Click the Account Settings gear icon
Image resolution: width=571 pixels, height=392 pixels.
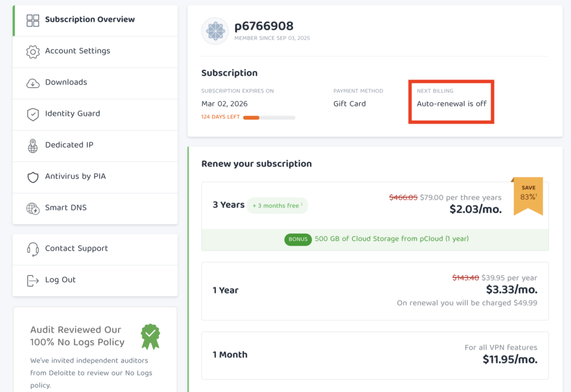tap(33, 52)
